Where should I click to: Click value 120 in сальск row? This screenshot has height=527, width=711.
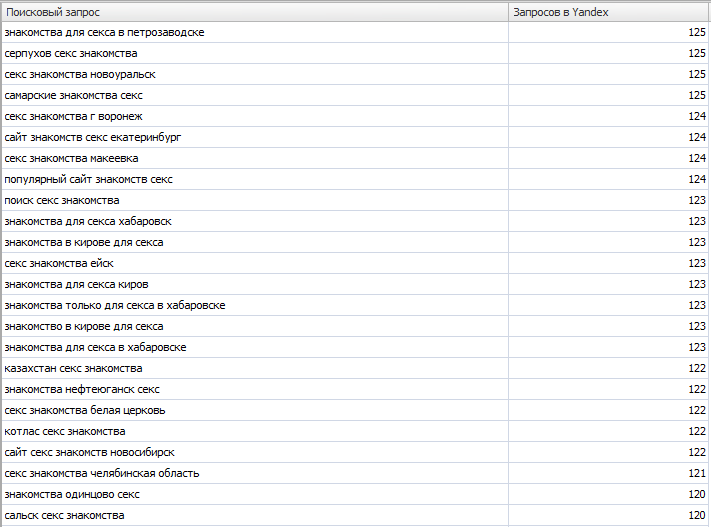(x=697, y=515)
